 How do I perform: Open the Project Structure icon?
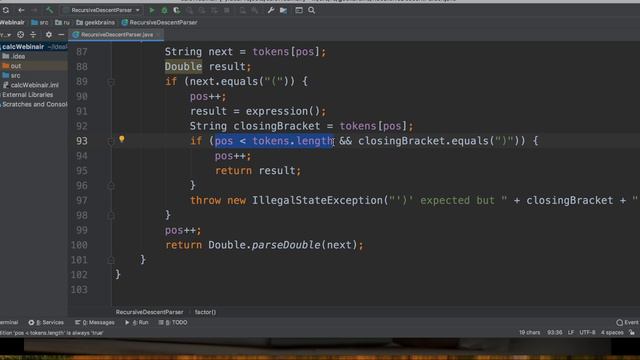click(283, 10)
